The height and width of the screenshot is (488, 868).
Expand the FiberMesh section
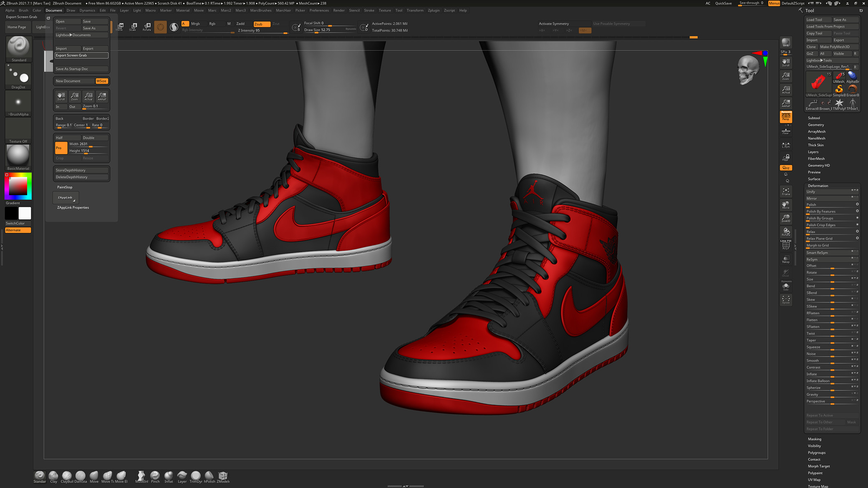pos(816,158)
